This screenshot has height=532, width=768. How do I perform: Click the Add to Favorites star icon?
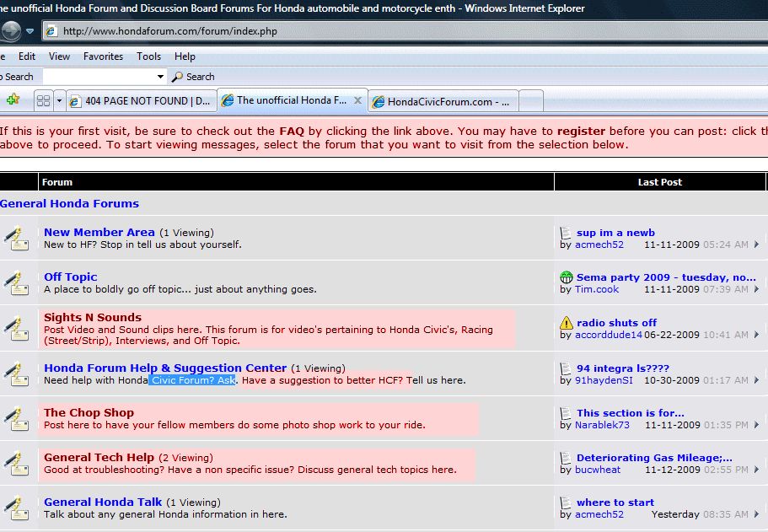click(13, 100)
